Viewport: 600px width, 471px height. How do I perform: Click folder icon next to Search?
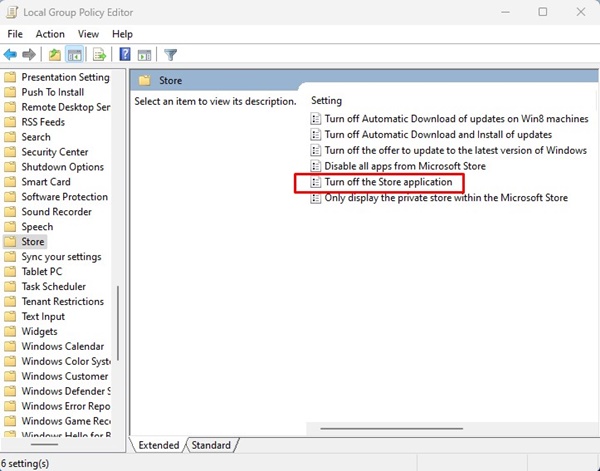coord(10,137)
